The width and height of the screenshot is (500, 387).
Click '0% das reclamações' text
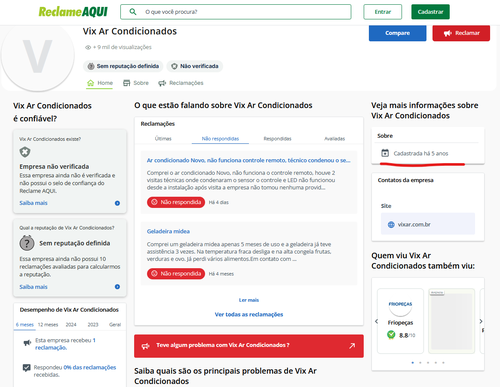90,367
